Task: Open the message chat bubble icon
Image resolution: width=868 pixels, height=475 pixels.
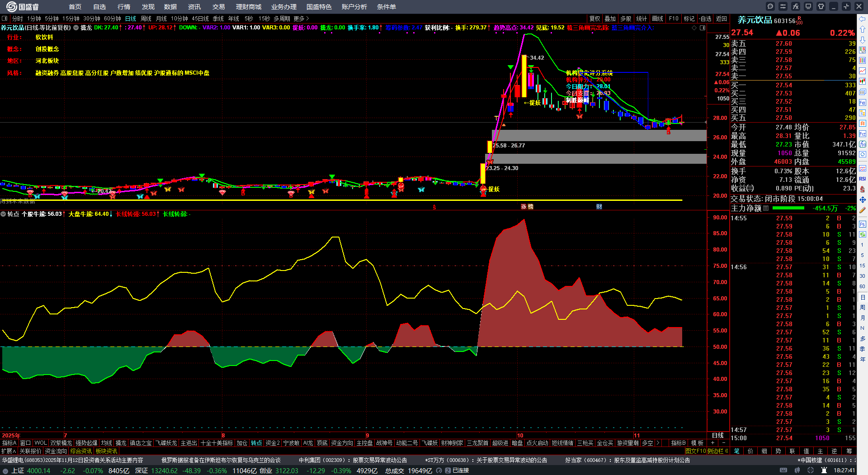Action: pyautogui.click(x=770, y=6)
